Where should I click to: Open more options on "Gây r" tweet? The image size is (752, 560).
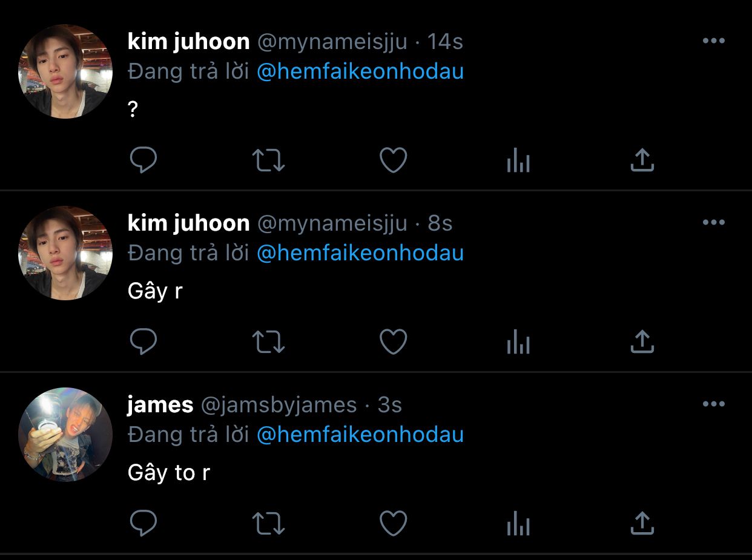[x=714, y=223]
